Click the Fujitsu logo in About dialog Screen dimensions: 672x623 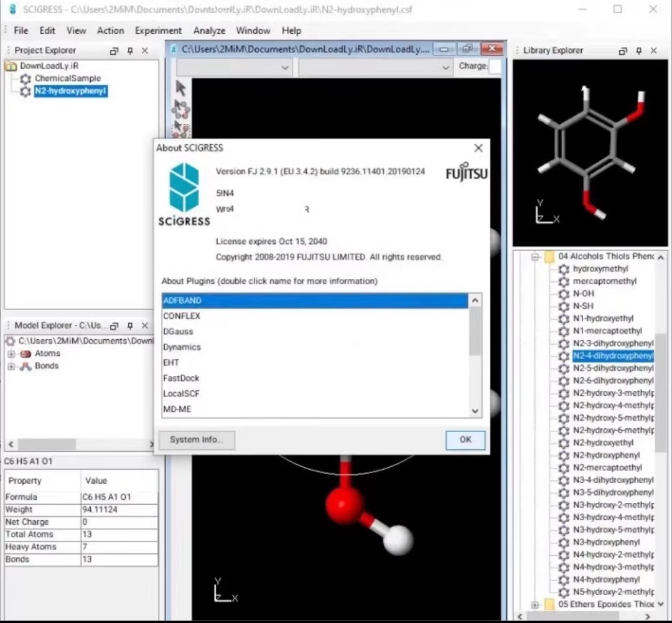[x=467, y=172]
